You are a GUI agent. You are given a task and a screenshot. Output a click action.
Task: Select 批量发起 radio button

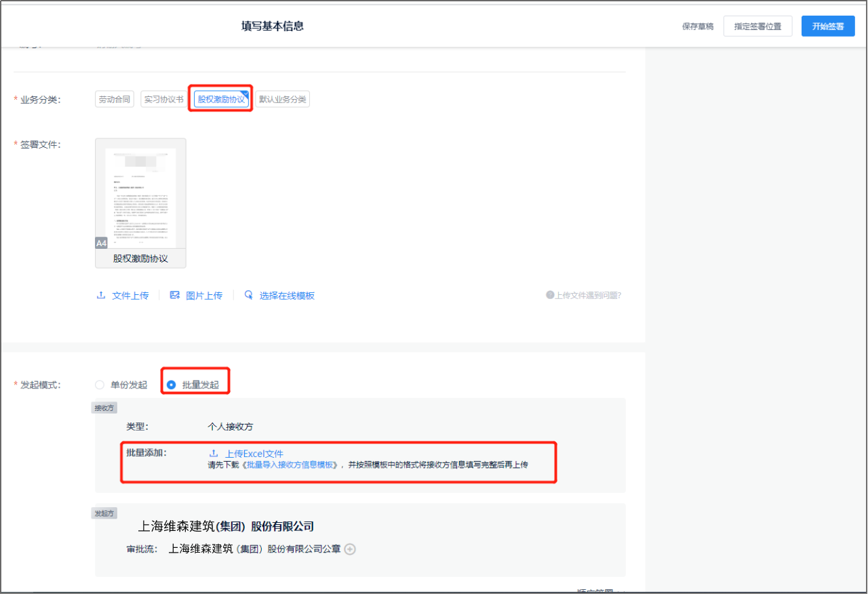172,384
